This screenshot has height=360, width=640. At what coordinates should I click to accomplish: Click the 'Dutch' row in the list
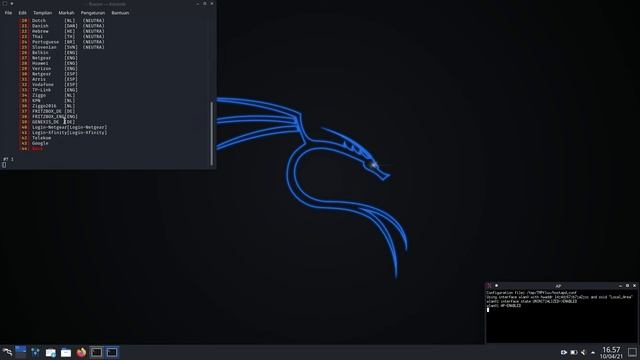tap(62, 20)
